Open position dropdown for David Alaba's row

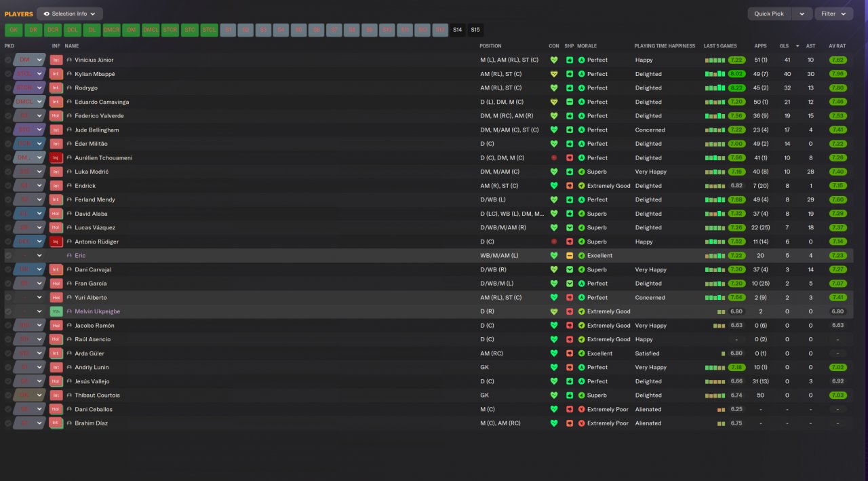point(40,214)
